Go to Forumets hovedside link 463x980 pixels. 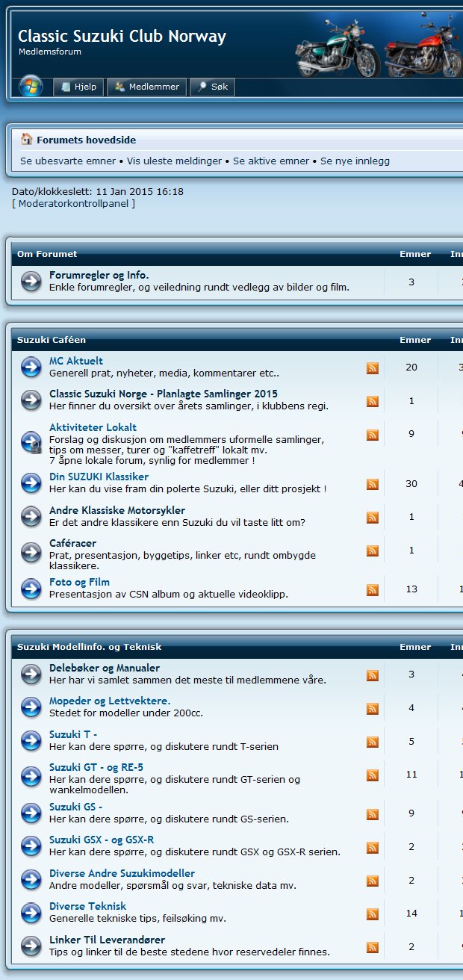click(87, 140)
